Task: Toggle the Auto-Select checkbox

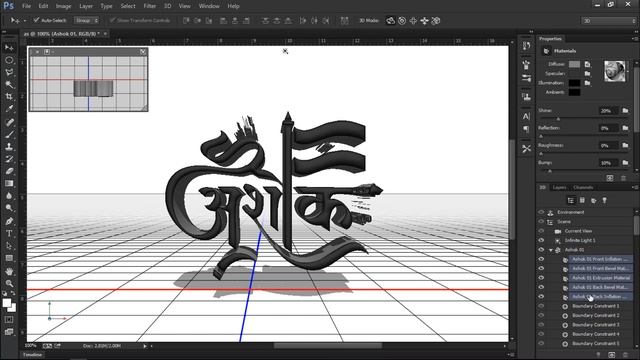Action: click(x=36, y=20)
